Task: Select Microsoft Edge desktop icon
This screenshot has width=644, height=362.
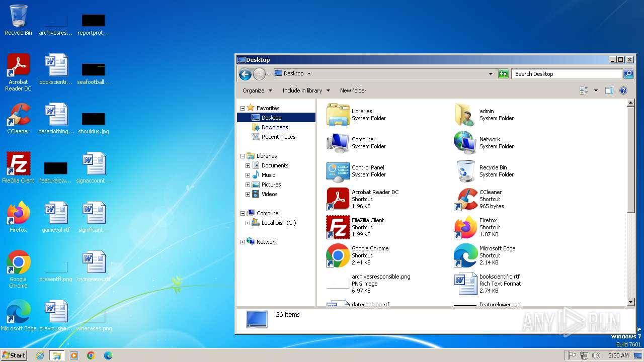Action: click(18, 316)
